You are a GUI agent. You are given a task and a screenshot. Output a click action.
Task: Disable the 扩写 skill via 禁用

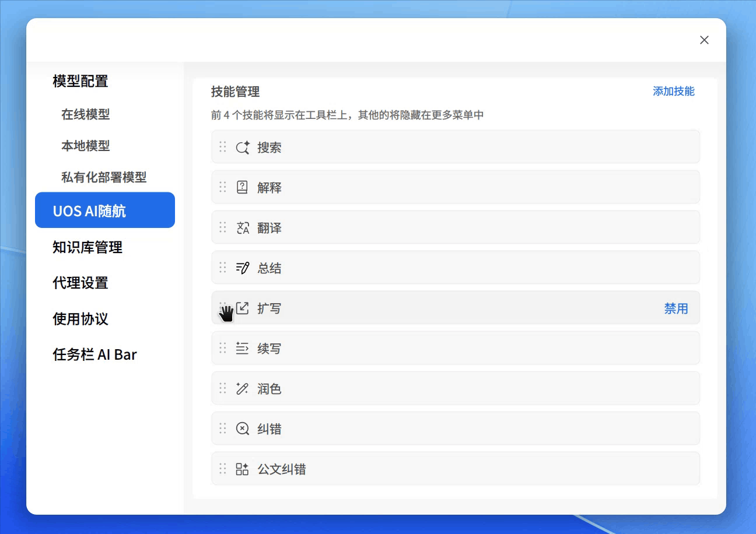tap(676, 308)
